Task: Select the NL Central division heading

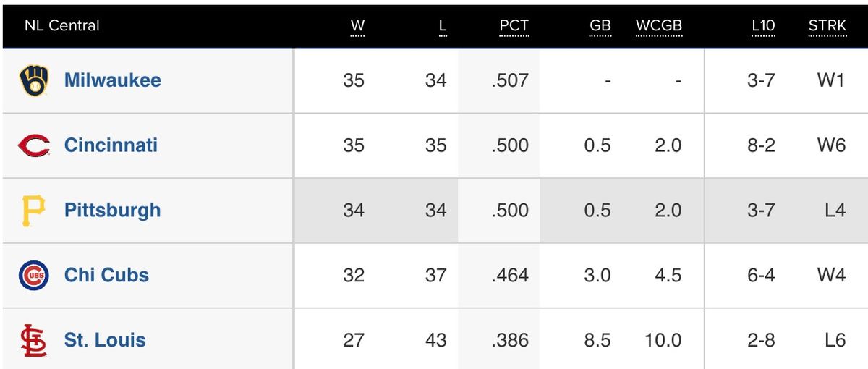Action: tap(62, 26)
